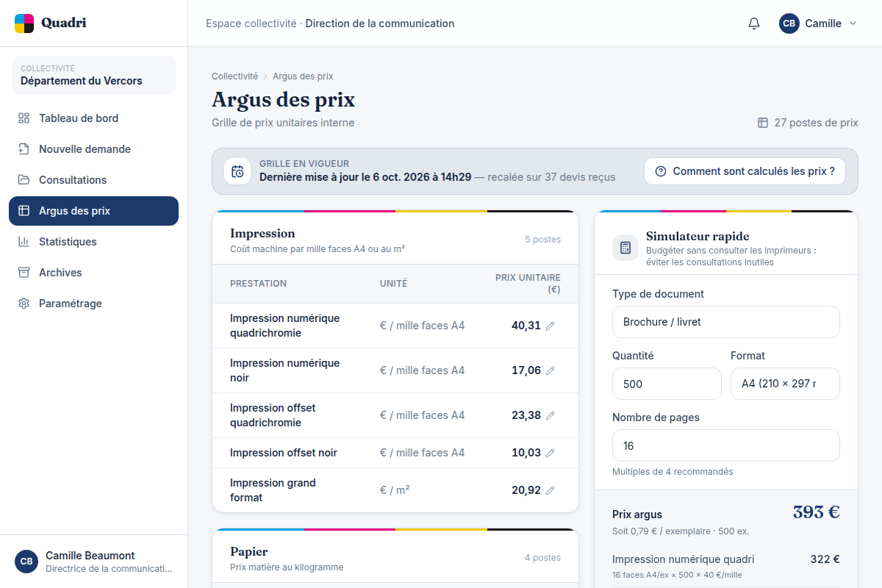Open Paramétrage settings

tap(93, 304)
